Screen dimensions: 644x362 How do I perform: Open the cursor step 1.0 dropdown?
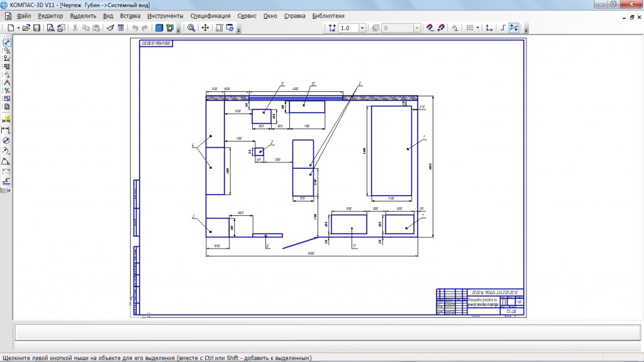pos(362,28)
